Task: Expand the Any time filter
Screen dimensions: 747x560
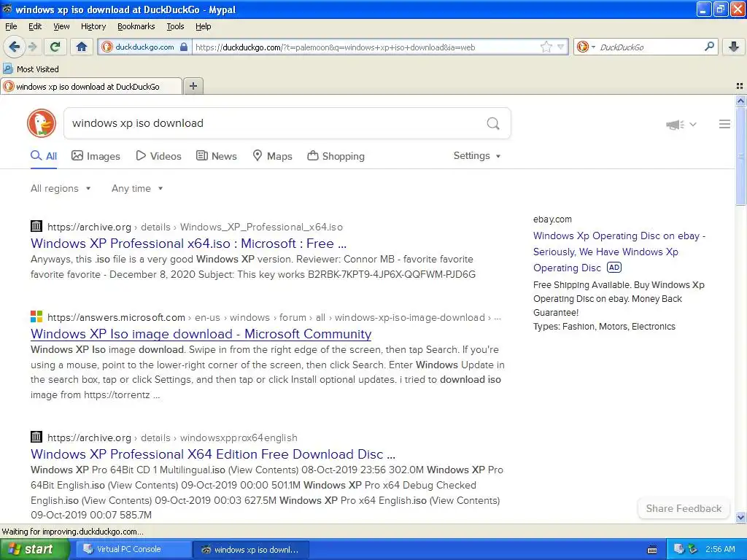Action: tap(137, 189)
